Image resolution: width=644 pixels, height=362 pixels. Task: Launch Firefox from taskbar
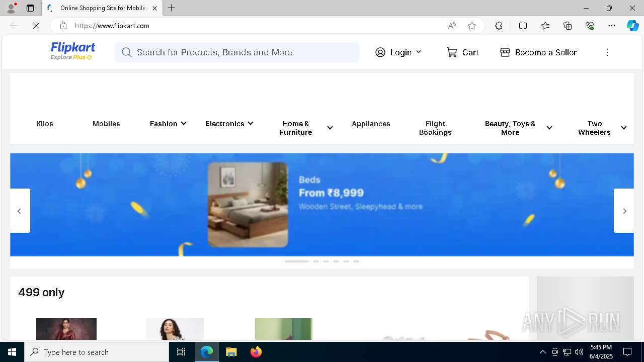click(x=256, y=352)
